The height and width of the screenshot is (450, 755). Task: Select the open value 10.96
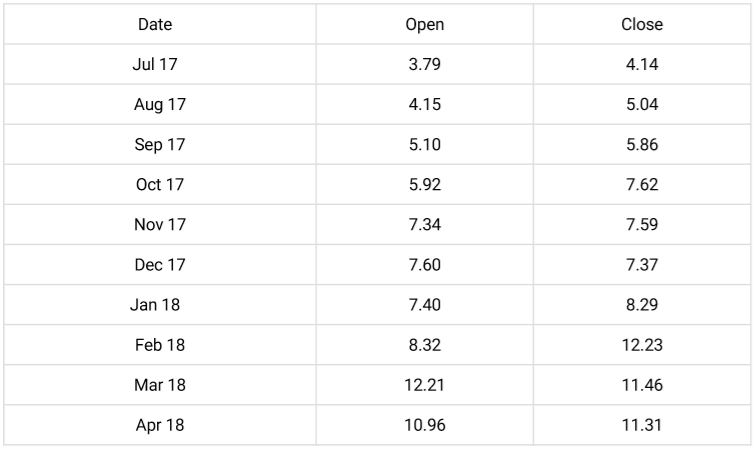[425, 425]
